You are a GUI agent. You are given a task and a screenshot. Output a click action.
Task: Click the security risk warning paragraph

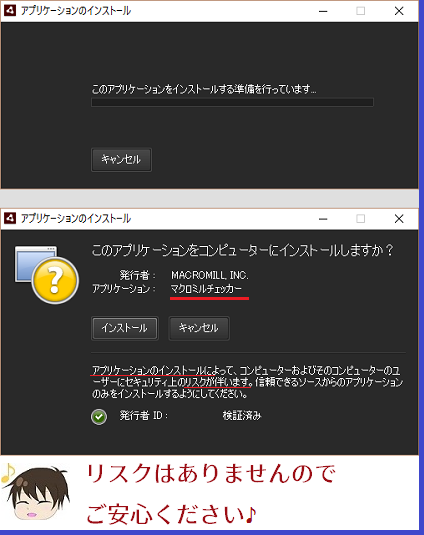coord(247,382)
